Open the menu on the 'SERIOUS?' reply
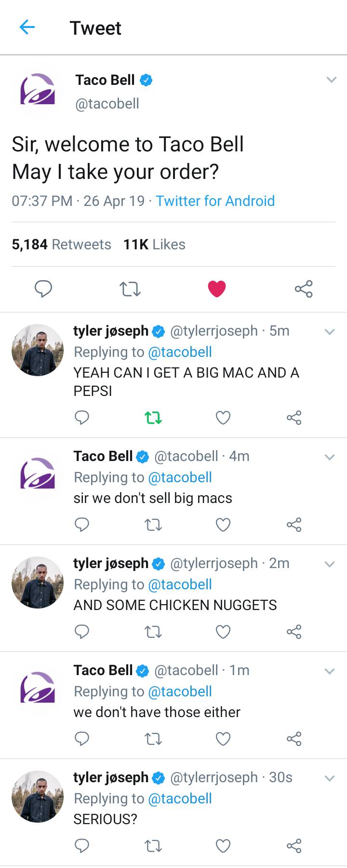This screenshot has width=347, height=868. pyautogui.click(x=330, y=778)
